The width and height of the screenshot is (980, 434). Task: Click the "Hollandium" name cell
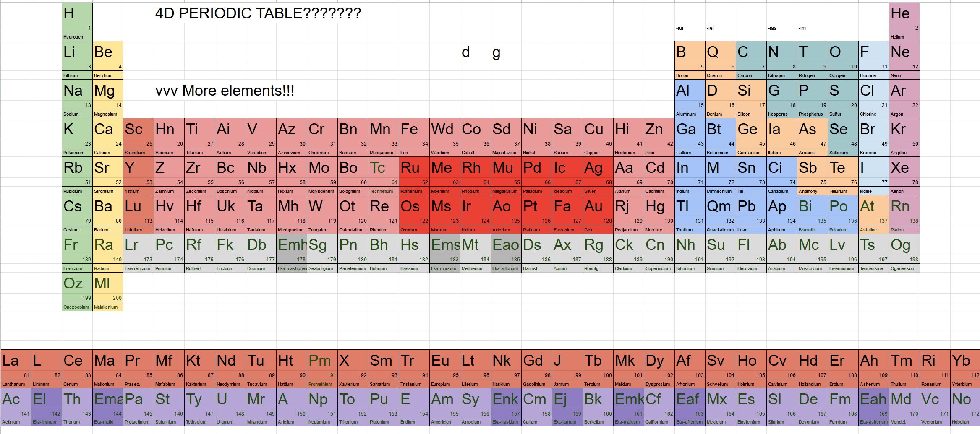[813, 384]
